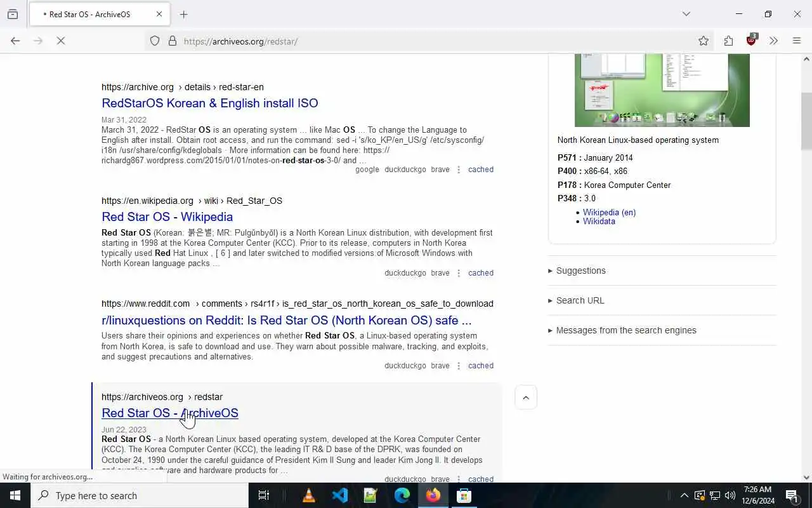Open the uBlock Origin extension icon
812x508 pixels.
point(752,40)
